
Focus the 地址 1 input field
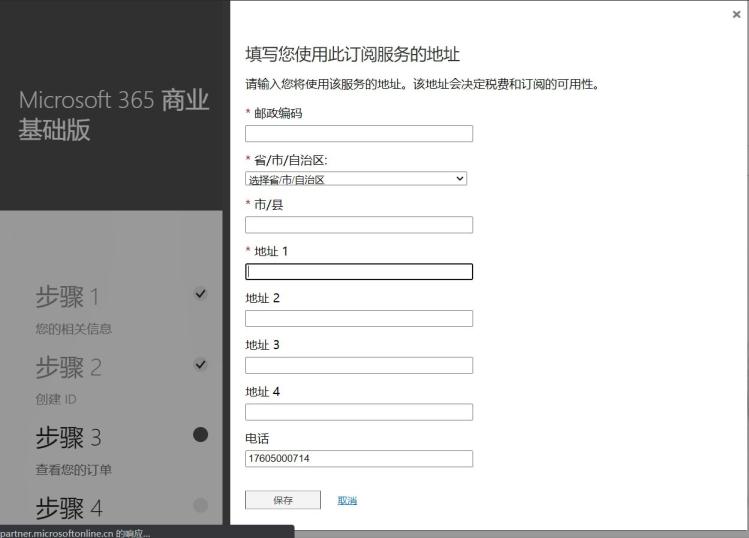pos(359,271)
